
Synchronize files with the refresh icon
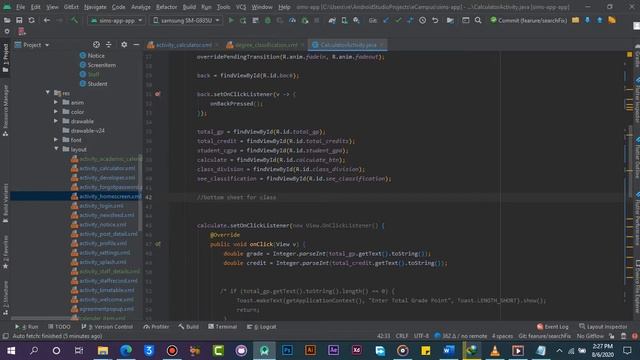[x=31, y=20]
